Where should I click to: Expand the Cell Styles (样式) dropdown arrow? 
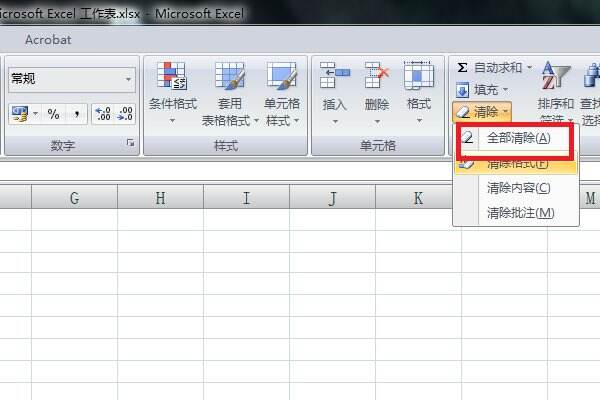point(297,121)
